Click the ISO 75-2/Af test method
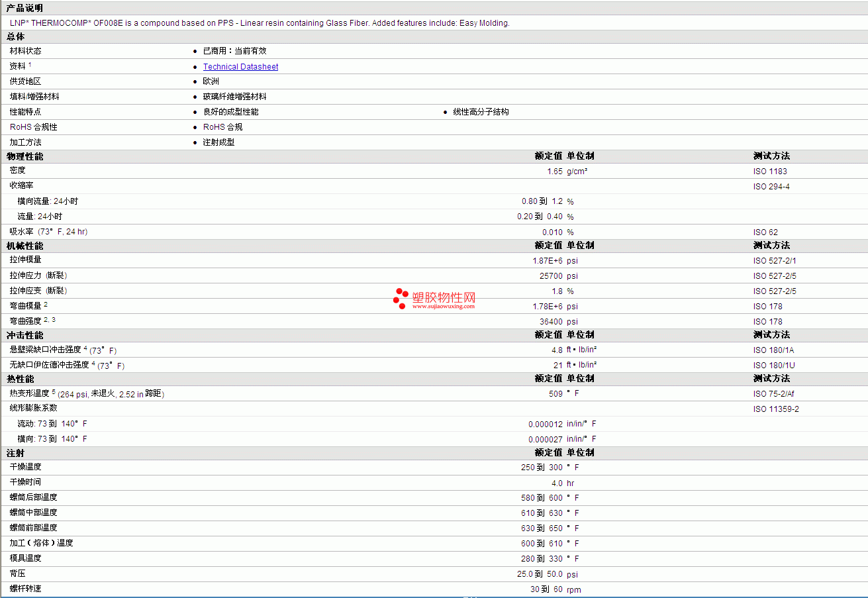868x598 pixels. tap(773, 394)
